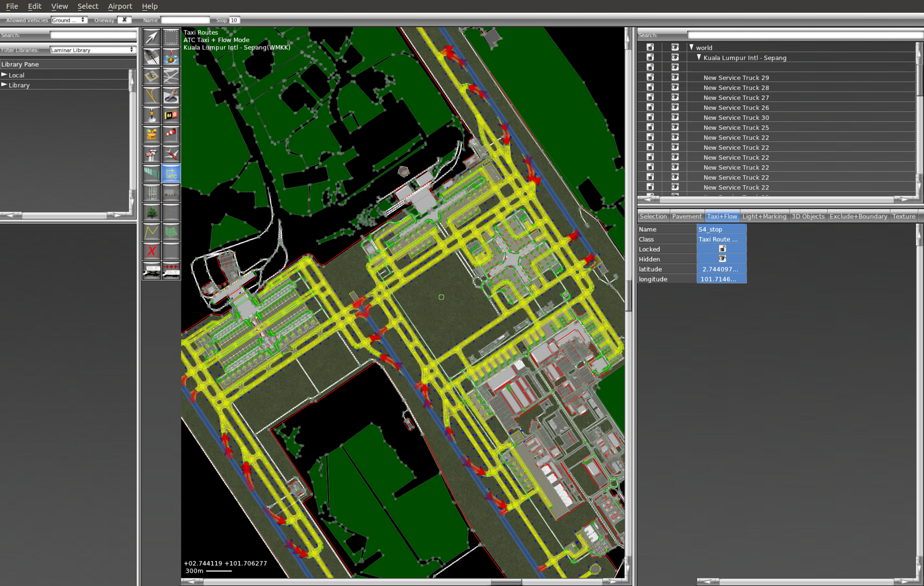The width and height of the screenshot is (924, 586).
Task: Select the vertex arrow tool
Action: [151, 37]
